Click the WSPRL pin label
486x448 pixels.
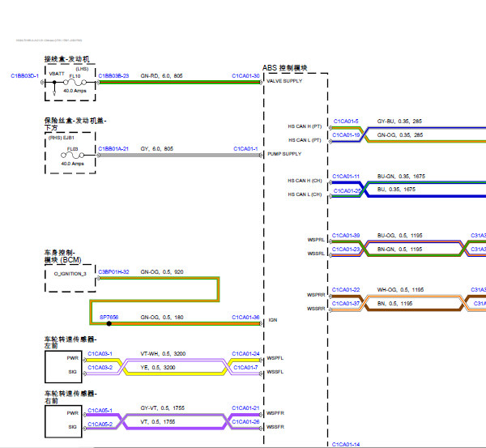point(316,240)
